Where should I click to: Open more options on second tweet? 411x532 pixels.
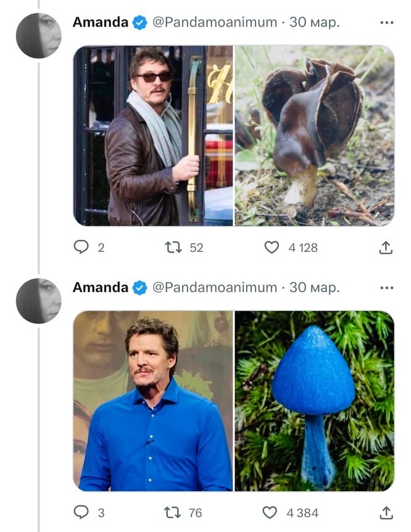coord(387,288)
